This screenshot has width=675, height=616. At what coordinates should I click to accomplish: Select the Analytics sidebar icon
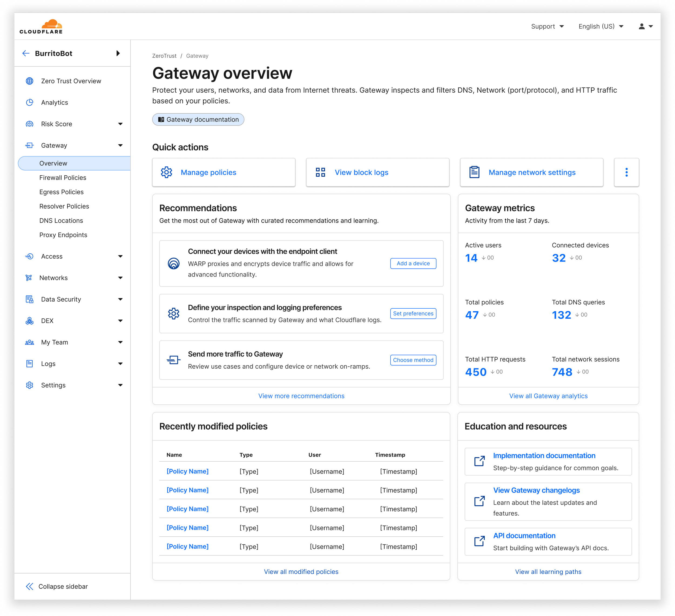pos(30,102)
